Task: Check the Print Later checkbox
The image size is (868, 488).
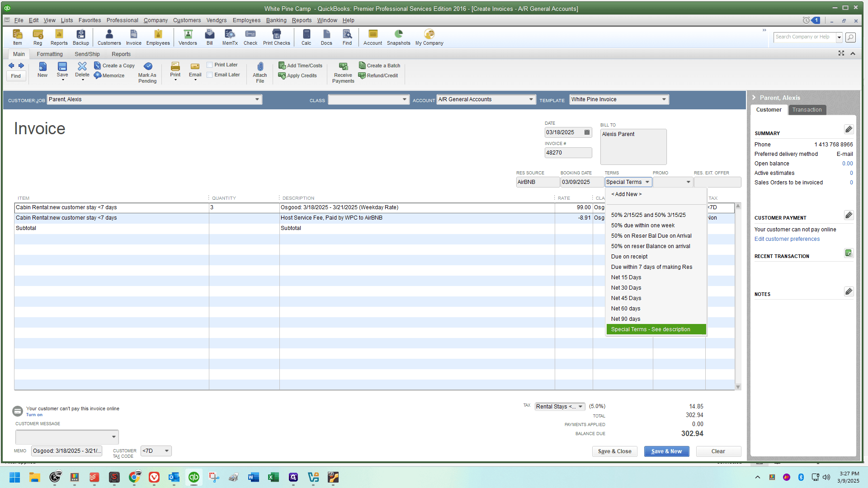Action: [x=210, y=65]
